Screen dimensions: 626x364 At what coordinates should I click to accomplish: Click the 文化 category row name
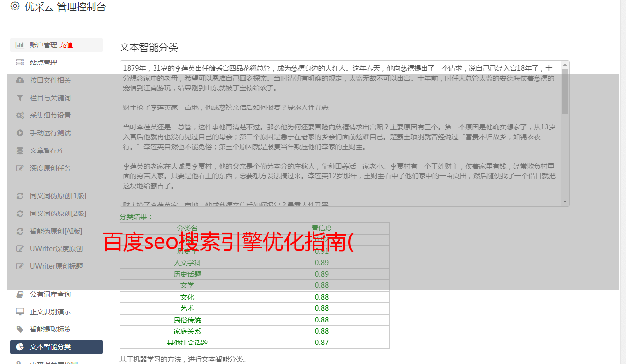(x=187, y=297)
